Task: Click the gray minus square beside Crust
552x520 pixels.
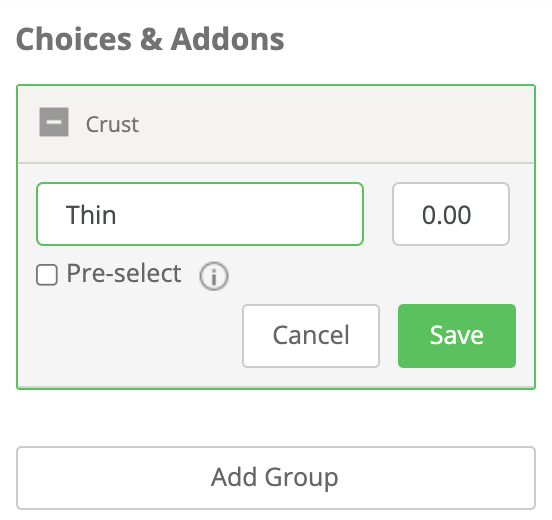Action: 54,122
